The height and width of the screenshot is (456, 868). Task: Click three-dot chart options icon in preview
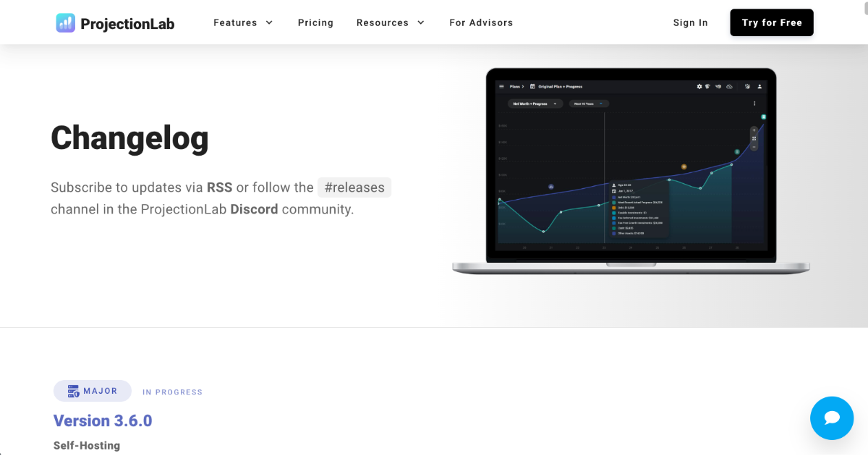pyautogui.click(x=754, y=104)
